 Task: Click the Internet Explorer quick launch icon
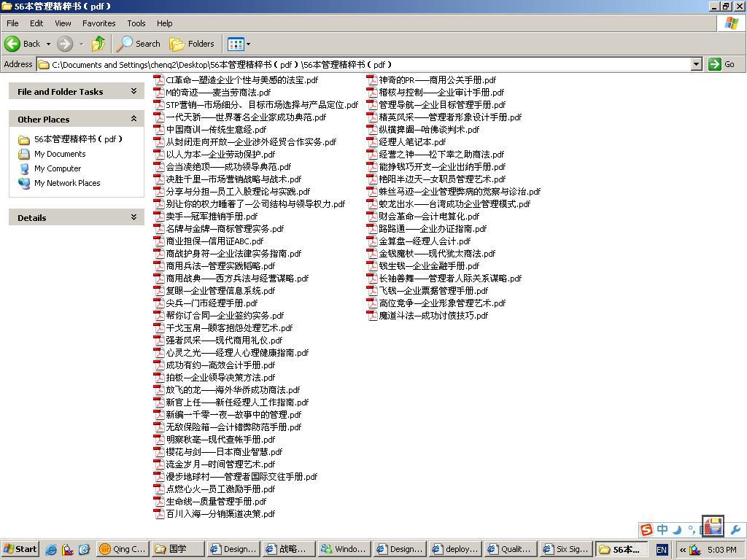(x=50, y=550)
